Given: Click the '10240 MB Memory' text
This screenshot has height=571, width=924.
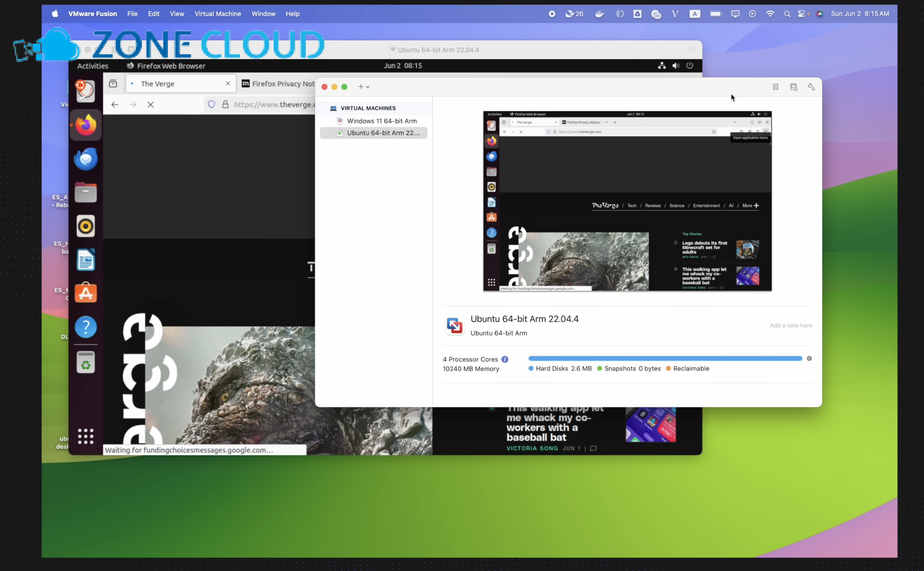Looking at the screenshot, I should tap(471, 369).
